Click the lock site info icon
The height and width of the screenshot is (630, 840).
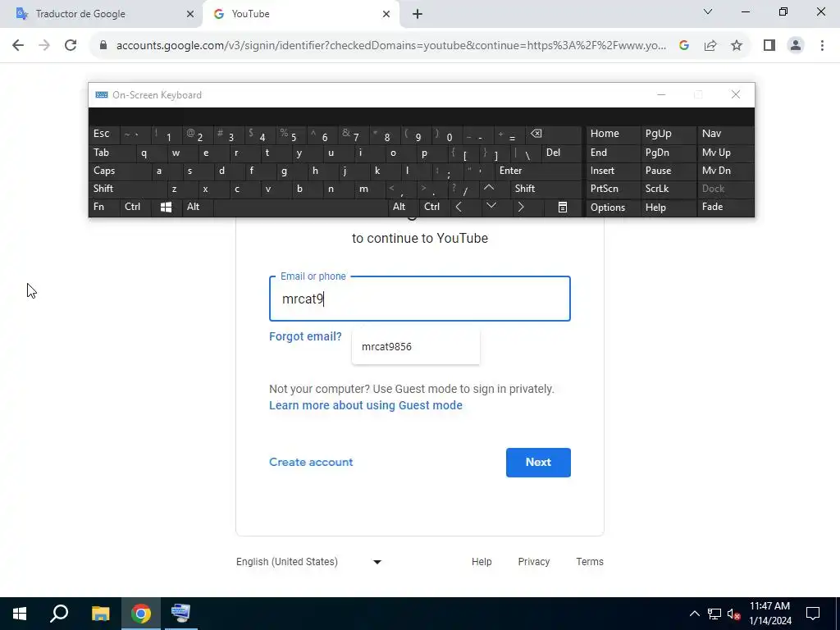[x=103, y=45]
